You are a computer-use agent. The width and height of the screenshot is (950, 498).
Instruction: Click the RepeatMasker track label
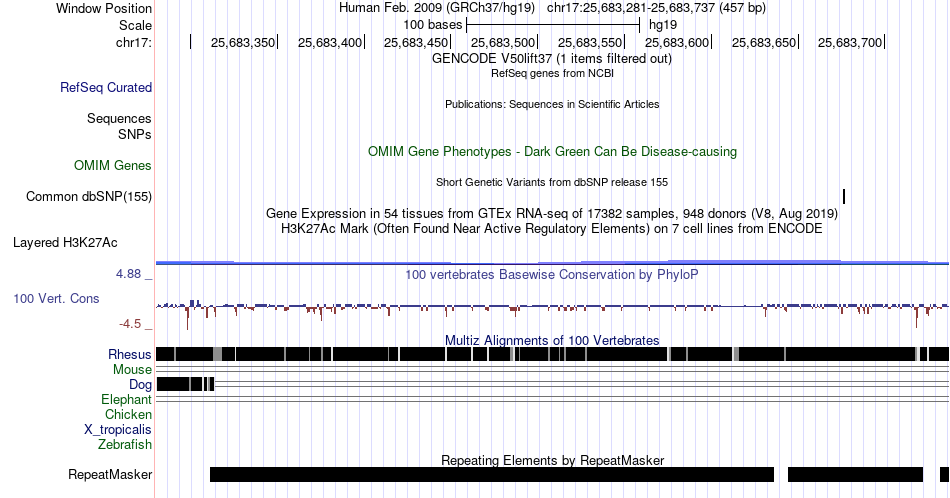coord(110,474)
